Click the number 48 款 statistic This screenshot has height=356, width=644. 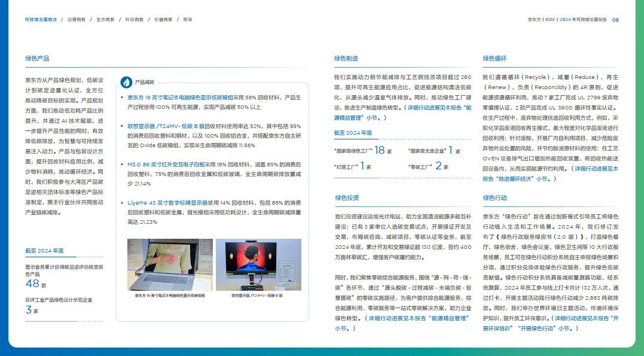[x=36, y=284]
